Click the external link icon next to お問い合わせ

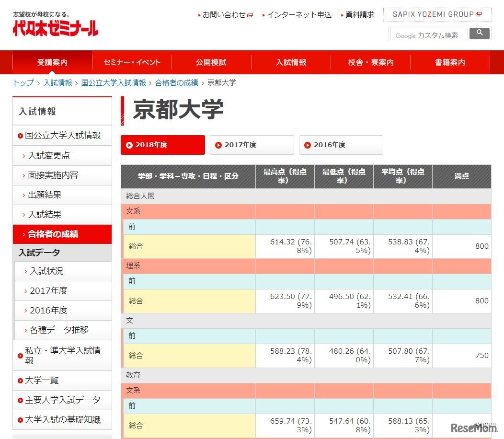(x=251, y=15)
